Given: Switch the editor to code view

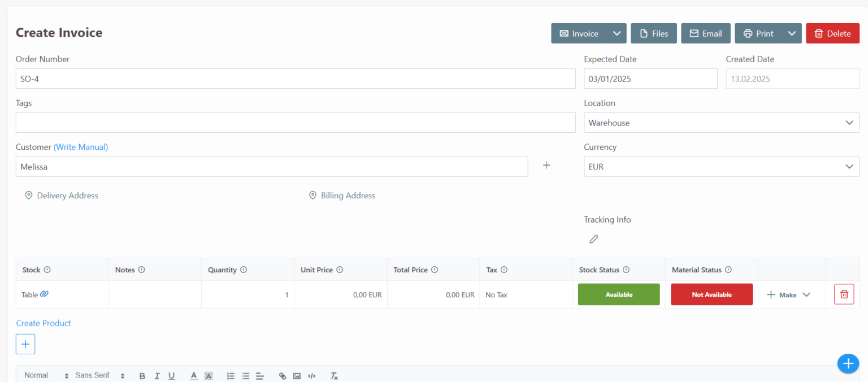Looking at the screenshot, I should click(x=311, y=375).
